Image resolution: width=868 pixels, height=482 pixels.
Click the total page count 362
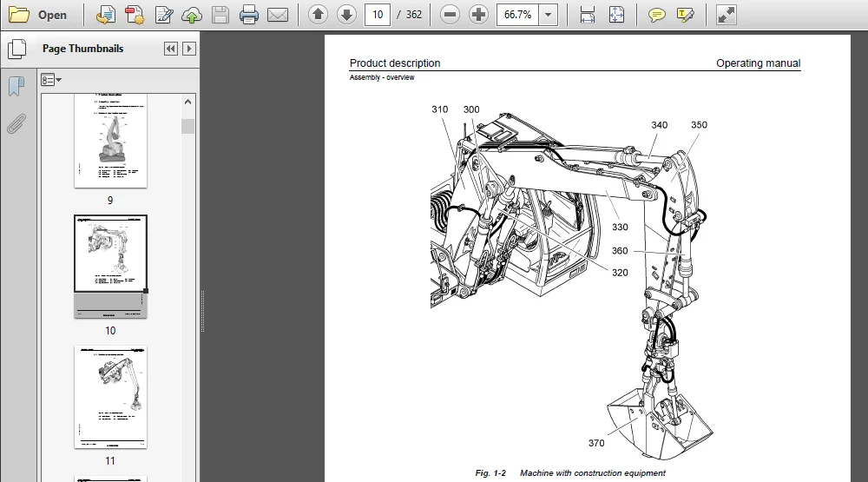413,15
